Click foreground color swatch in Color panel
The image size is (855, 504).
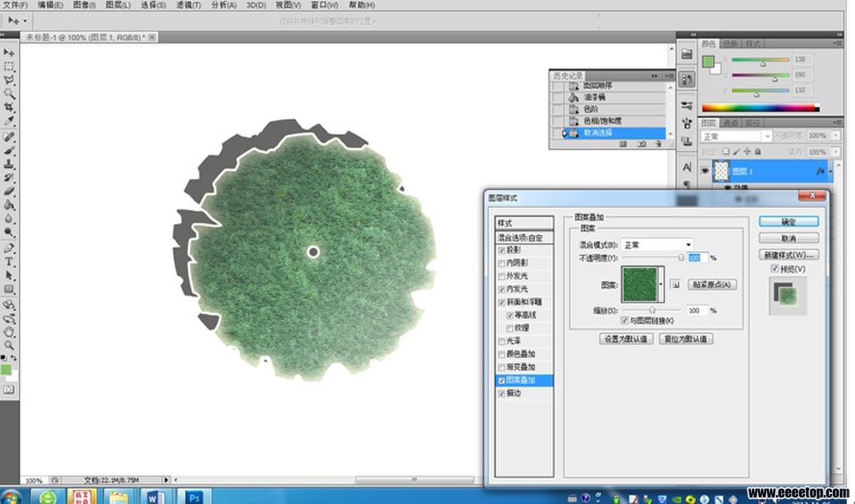pos(708,62)
